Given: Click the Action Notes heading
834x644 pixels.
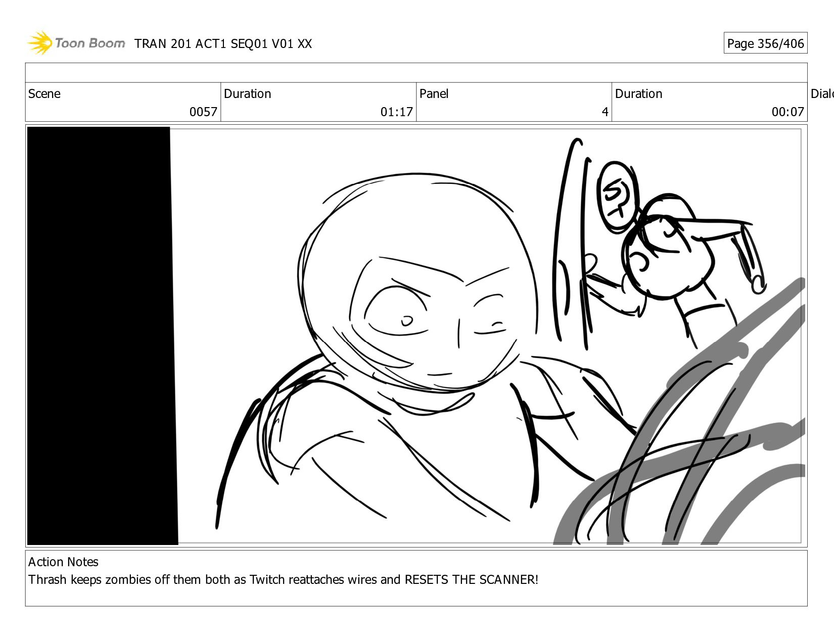Looking at the screenshot, I should point(63,562).
